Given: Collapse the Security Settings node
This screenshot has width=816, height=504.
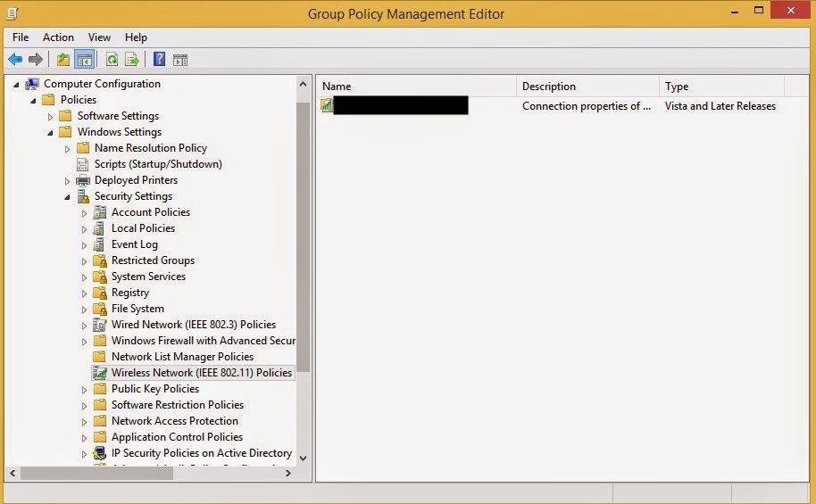Looking at the screenshot, I should click(67, 197).
